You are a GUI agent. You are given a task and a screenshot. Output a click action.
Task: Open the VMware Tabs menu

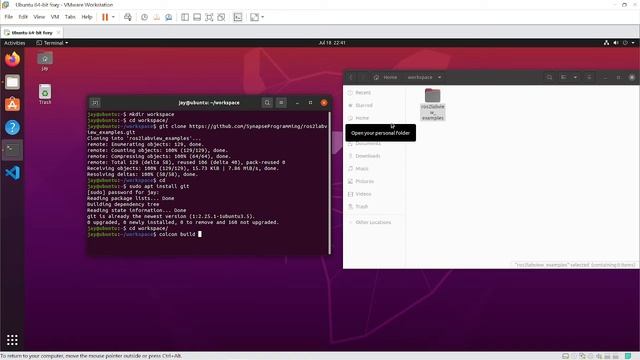[x=70, y=17]
